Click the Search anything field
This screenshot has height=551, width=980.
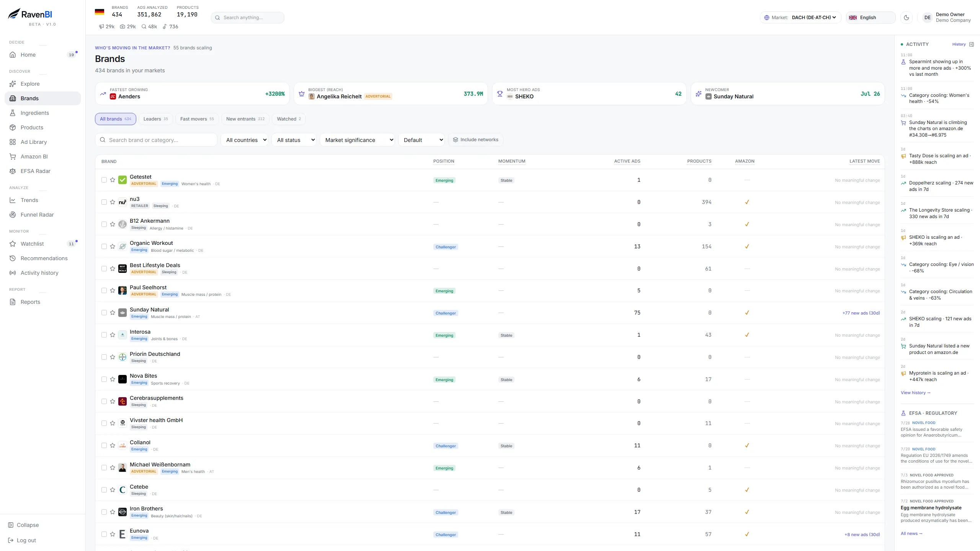248,18
